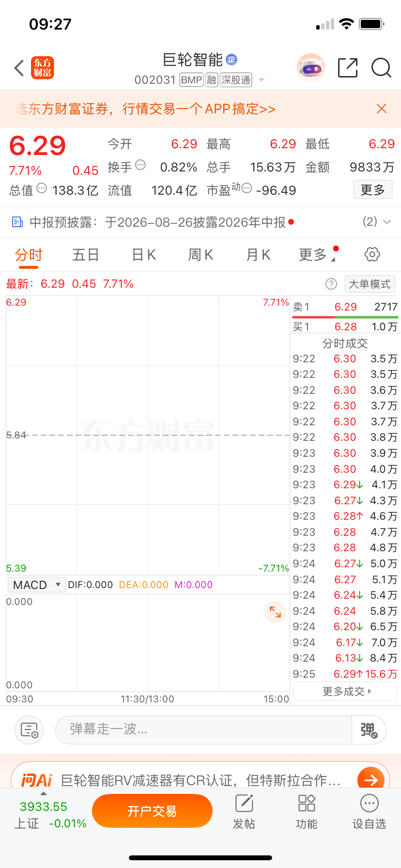Open the 更多 chart period dropdown
Image resolution: width=401 pixels, height=868 pixels.
tap(317, 255)
